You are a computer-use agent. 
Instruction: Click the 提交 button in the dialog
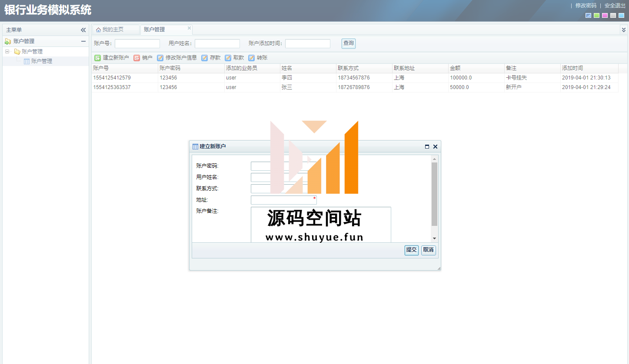412,250
